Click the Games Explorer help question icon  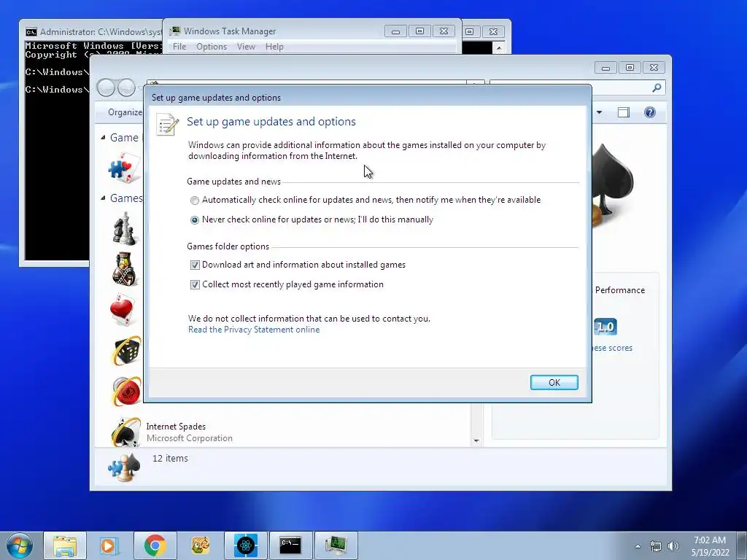point(650,112)
